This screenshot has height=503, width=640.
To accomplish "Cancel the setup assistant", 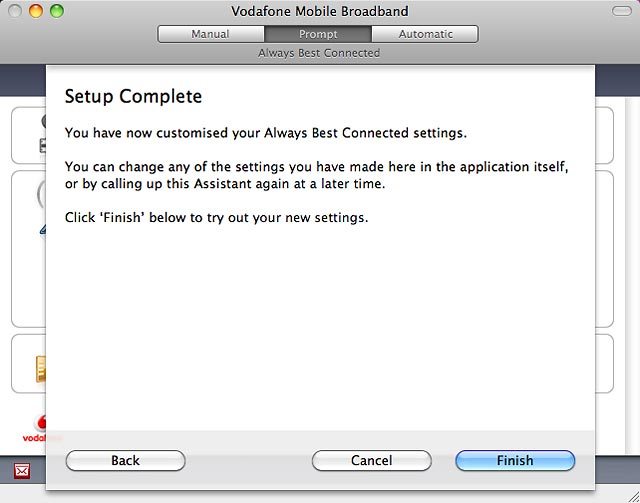I will (x=371, y=461).
